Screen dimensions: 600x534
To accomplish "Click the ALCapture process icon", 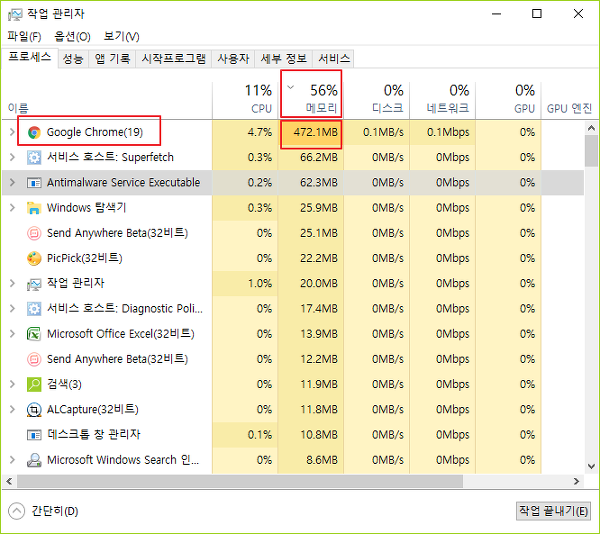I will pyautogui.click(x=34, y=410).
